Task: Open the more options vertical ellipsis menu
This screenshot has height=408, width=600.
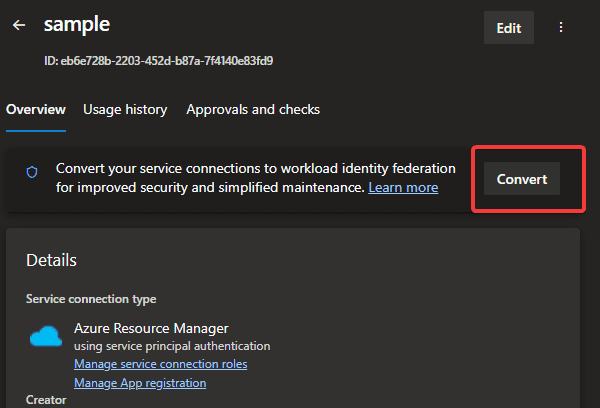Action: point(561,27)
